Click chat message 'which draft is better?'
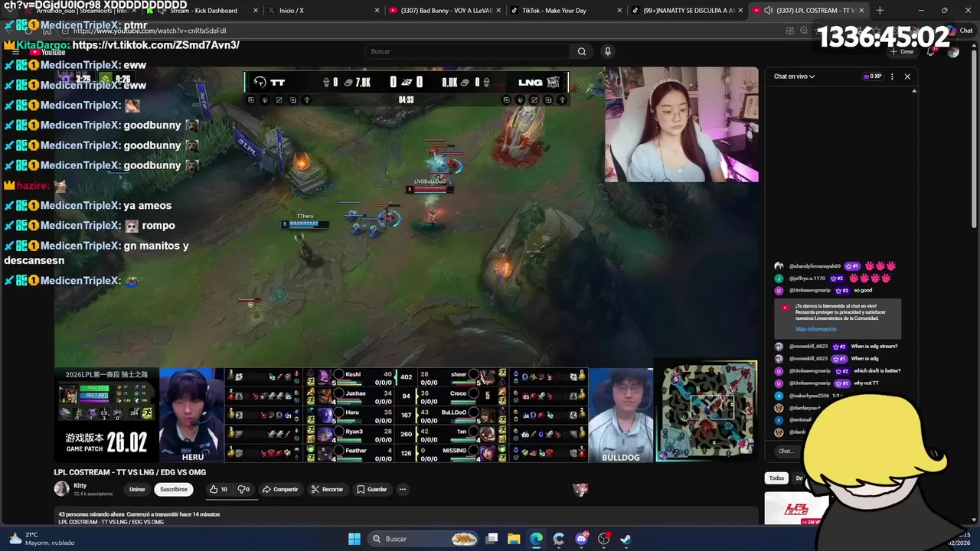 (877, 371)
